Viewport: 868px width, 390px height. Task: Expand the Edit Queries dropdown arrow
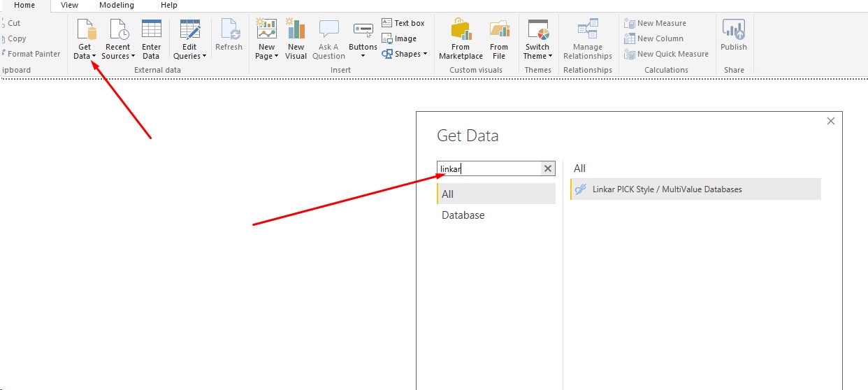[x=204, y=57]
